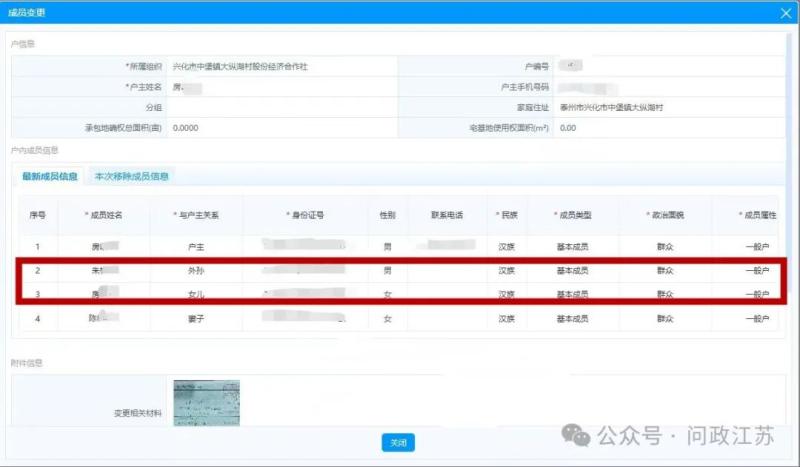Click the 序号 column header
Image resolution: width=800 pixels, height=467 pixels.
38,215
